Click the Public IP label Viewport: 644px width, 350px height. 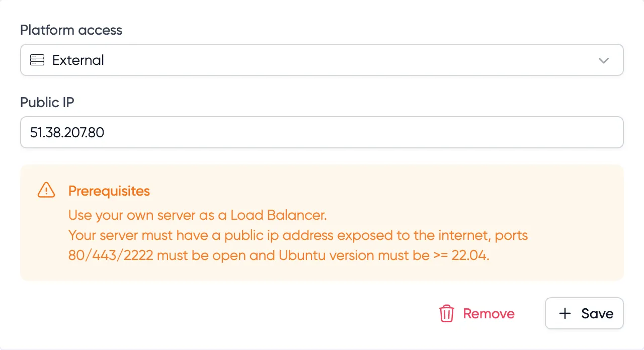pyautogui.click(x=47, y=103)
